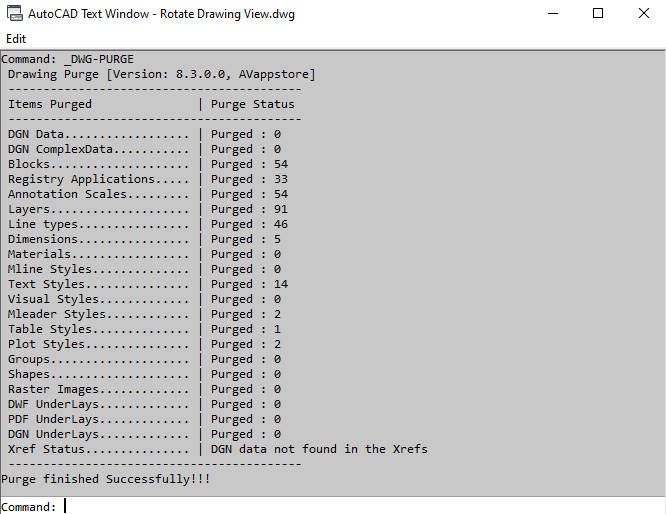
Task: Click the 'Text Styles' row label
Action: tap(46, 284)
